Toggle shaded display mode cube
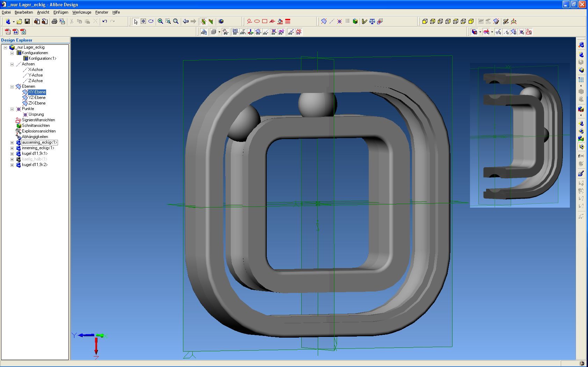Image resolution: width=588 pixels, height=367 pixels. (214, 32)
